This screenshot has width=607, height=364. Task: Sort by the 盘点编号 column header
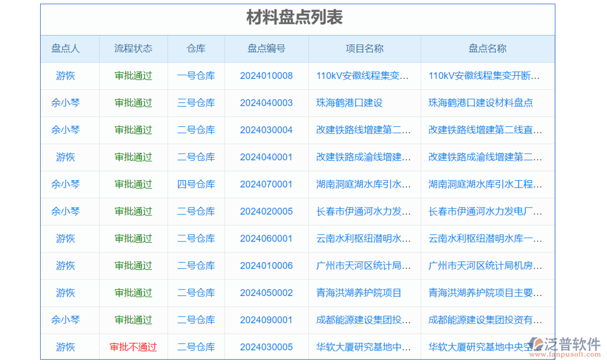(266, 49)
